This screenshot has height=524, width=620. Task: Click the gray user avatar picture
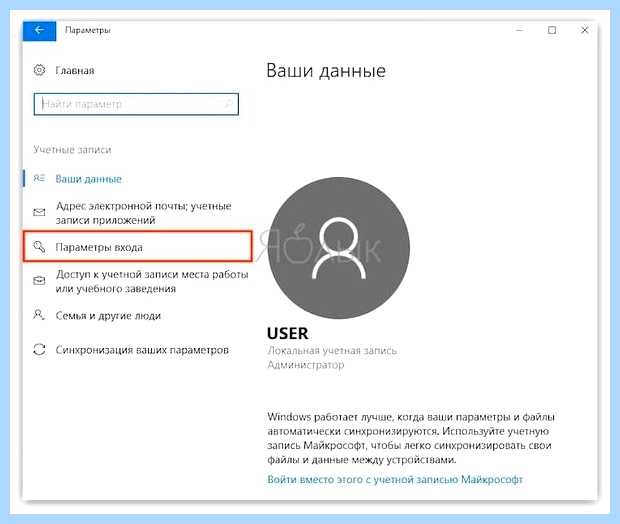click(338, 248)
